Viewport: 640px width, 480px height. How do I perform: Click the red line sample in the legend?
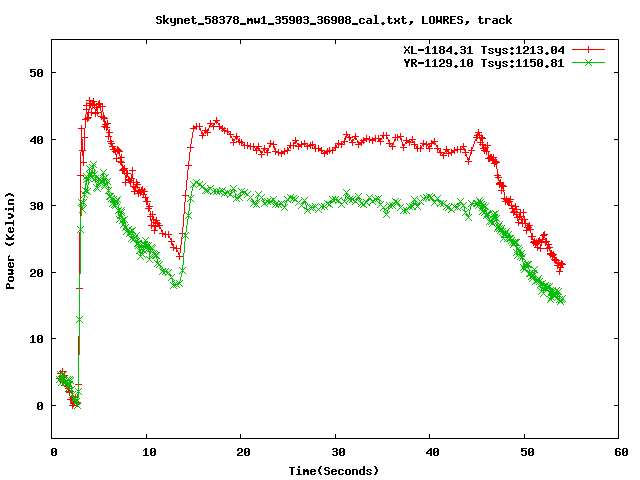[x=588, y=50]
